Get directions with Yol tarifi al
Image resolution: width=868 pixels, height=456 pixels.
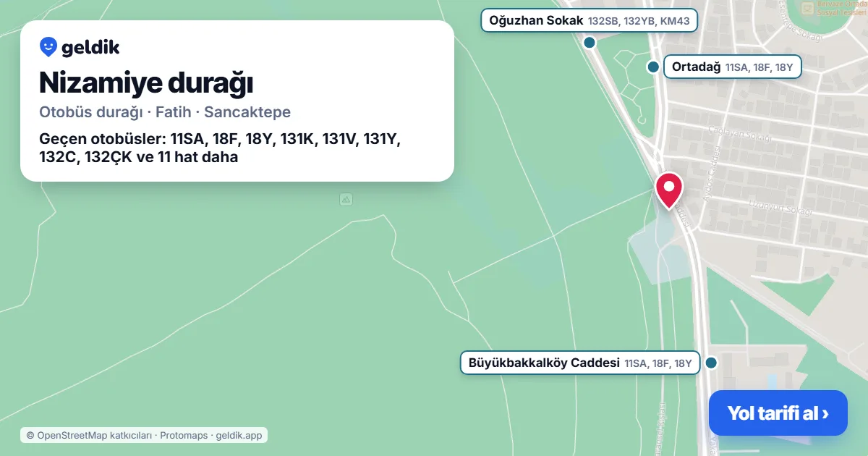tap(778, 413)
